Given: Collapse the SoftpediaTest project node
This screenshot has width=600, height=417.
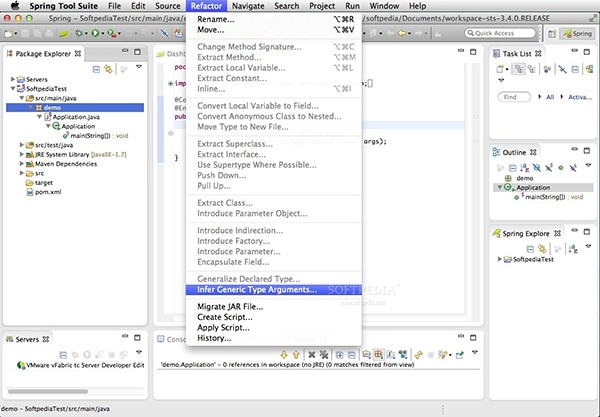Looking at the screenshot, I should (13, 89).
